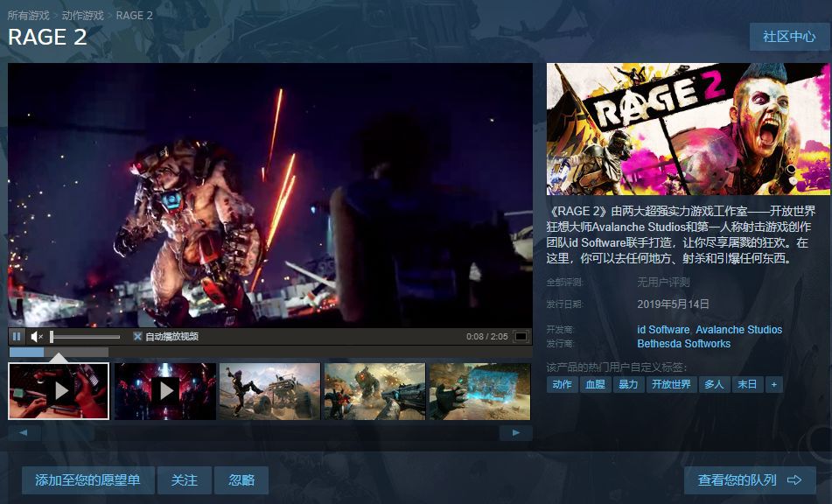Image resolution: width=832 pixels, height=504 pixels.
Task: Click the 忽略 ignore button
Action: (241, 480)
